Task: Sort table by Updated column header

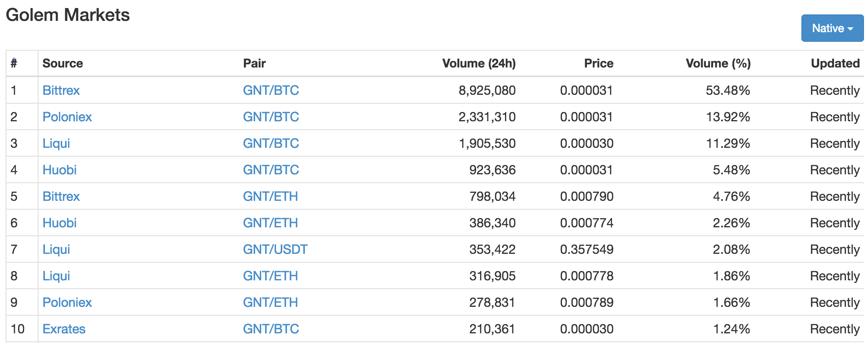Action: coord(835,63)
